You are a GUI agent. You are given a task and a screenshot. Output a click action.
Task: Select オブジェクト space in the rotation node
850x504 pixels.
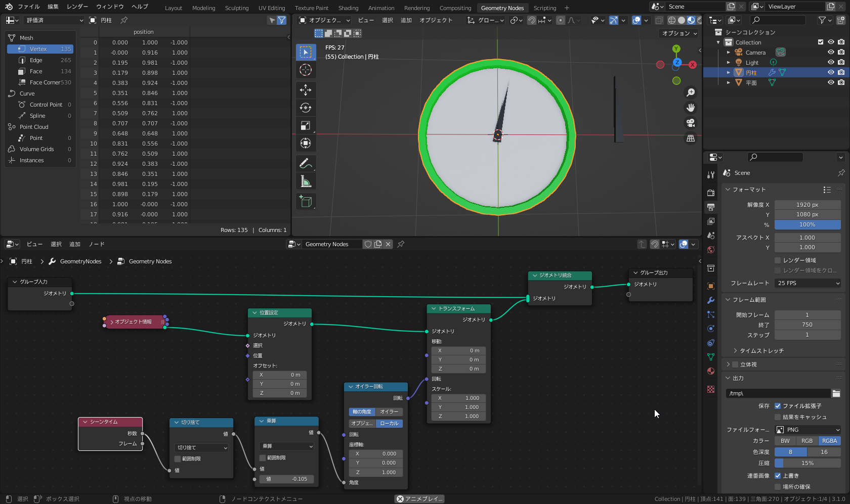(362, 424)
